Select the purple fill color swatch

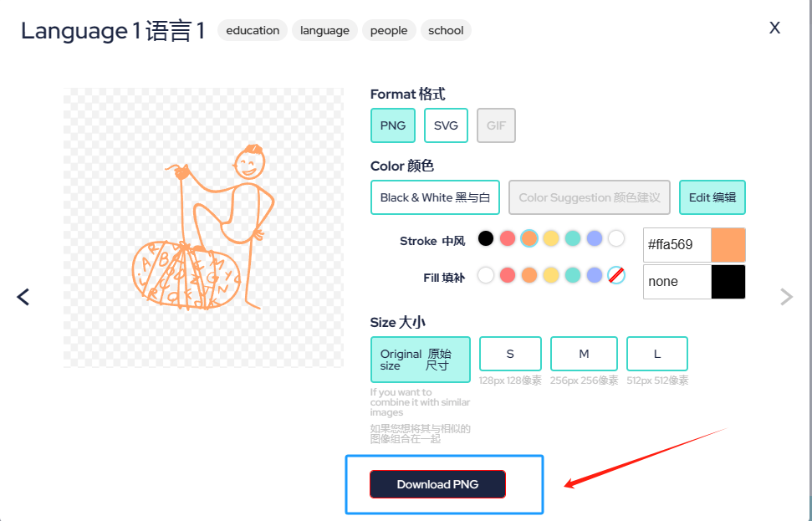[x=595, y=275]
